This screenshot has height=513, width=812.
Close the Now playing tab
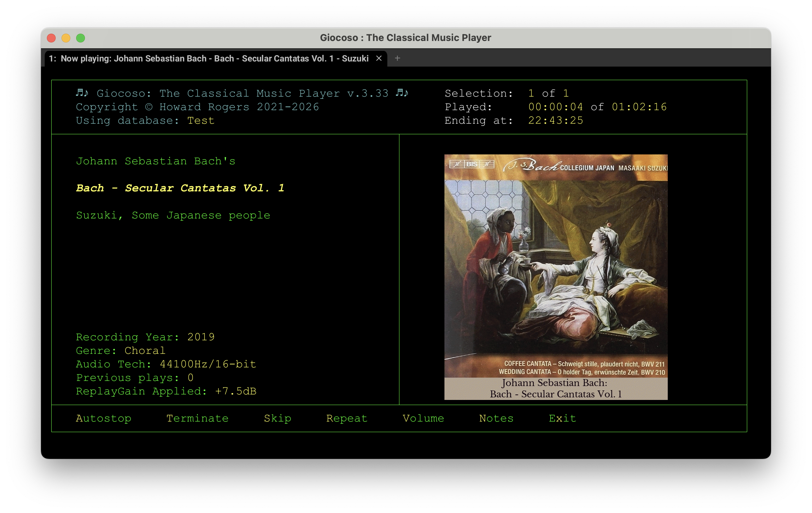pos(379,58)
